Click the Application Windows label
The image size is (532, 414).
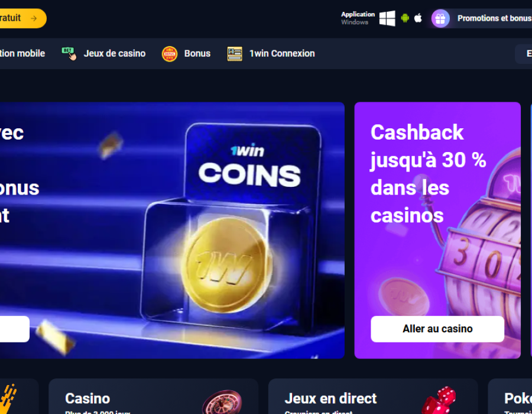(x=358, y=18)
